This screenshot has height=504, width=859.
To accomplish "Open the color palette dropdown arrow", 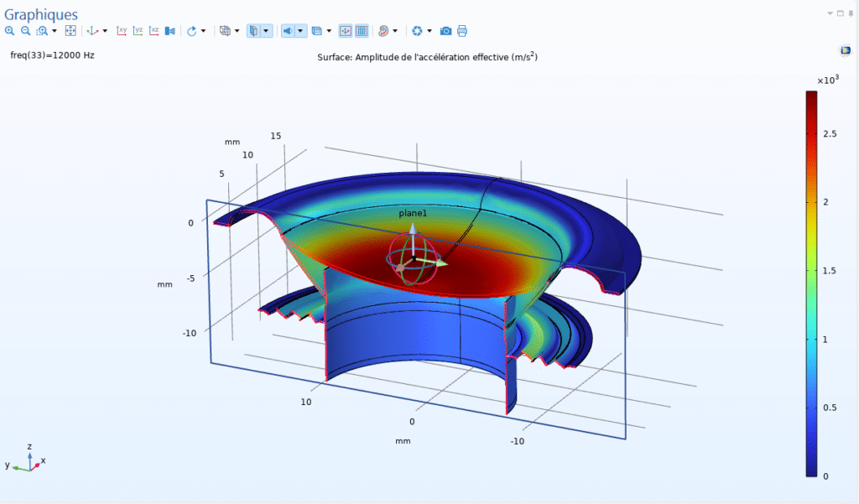I will click(x=395, y=31).
